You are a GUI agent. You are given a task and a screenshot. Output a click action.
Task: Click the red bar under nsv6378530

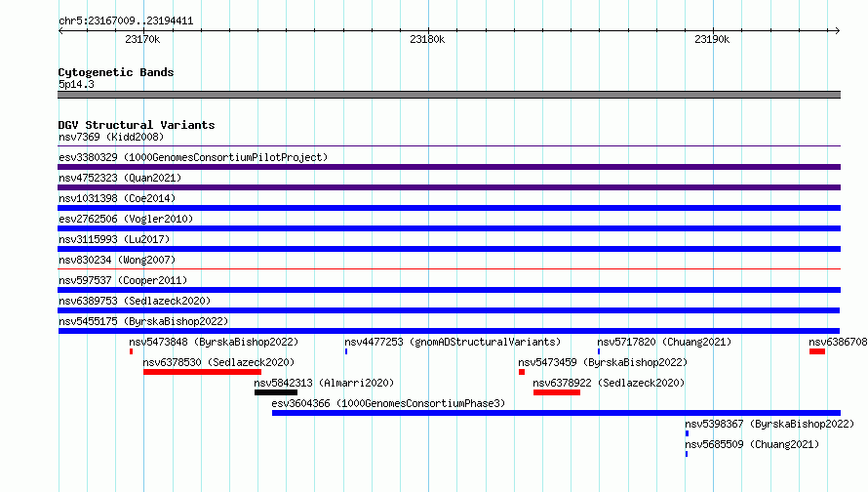202,372
